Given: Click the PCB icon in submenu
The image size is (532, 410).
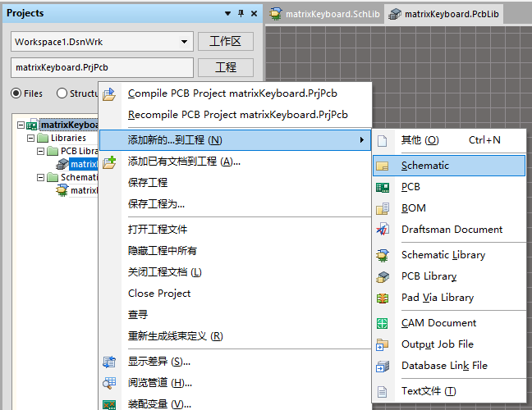Looking at the screenshot, I should point(383,187).
